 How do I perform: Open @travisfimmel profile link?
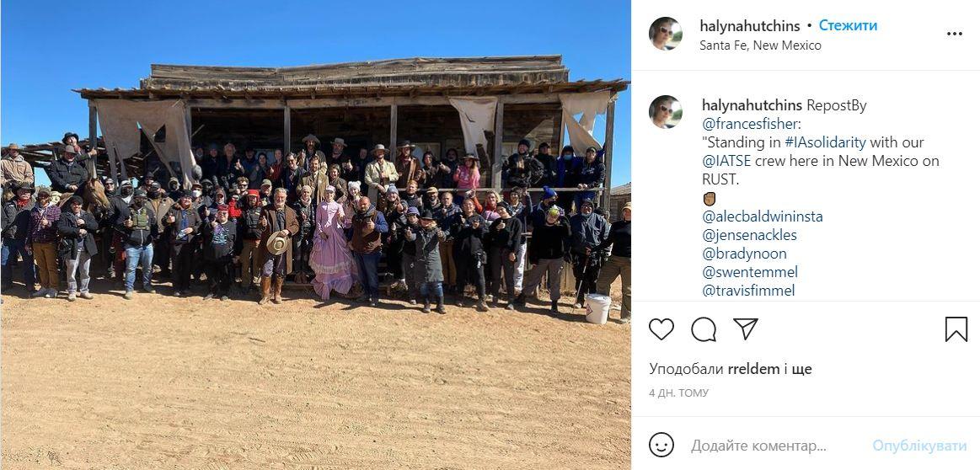(749, 291)
